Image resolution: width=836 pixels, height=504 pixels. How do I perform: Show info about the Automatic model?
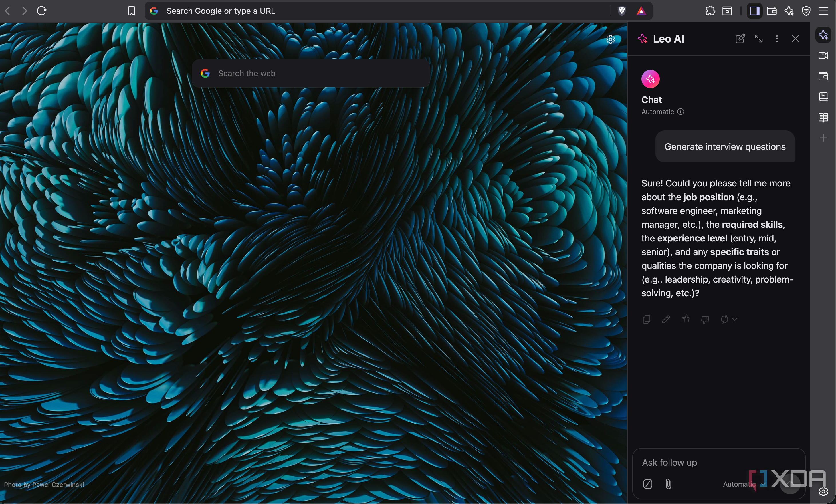coord(681,112)
